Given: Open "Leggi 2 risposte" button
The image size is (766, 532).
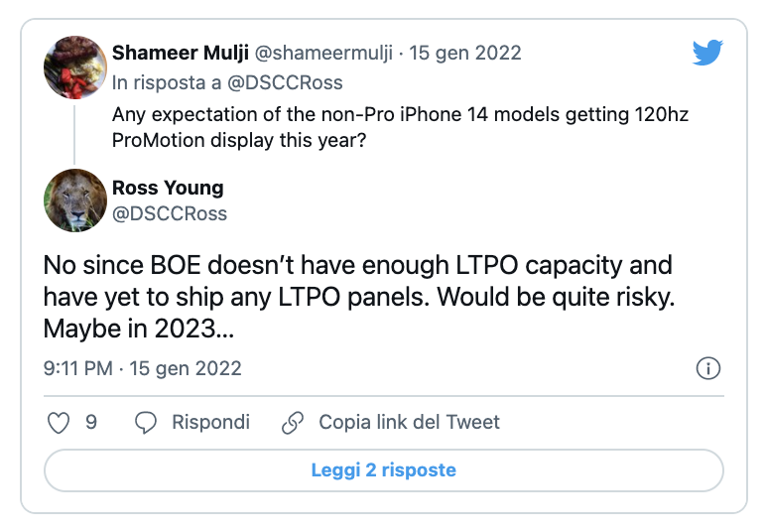Looking at the screenshot, I should click(x=383, y=470).
